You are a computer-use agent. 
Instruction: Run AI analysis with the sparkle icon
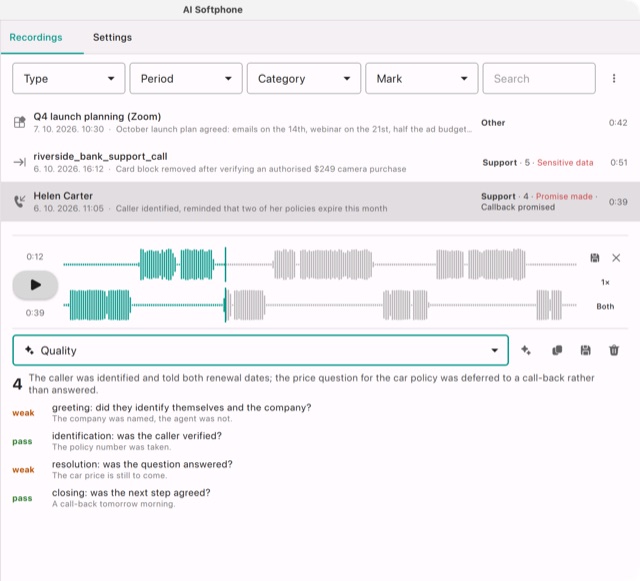pyautogui.click(x=526, y=350)
